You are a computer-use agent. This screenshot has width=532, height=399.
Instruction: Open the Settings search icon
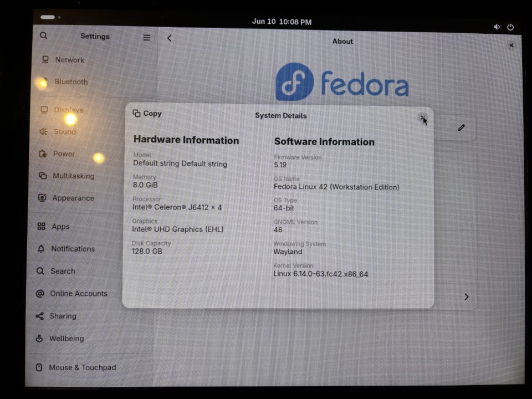(x=44, y=35)
